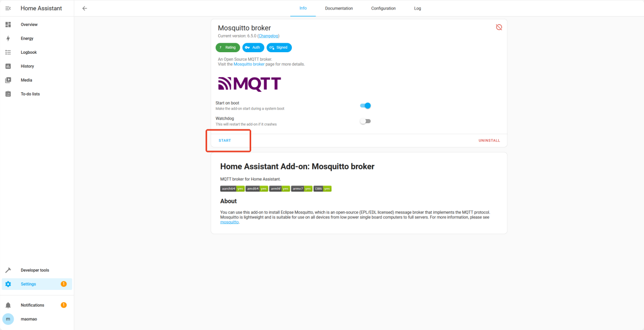644x330 pixels.
Task: Open the Logbook list icon
Action: (8, 52)
